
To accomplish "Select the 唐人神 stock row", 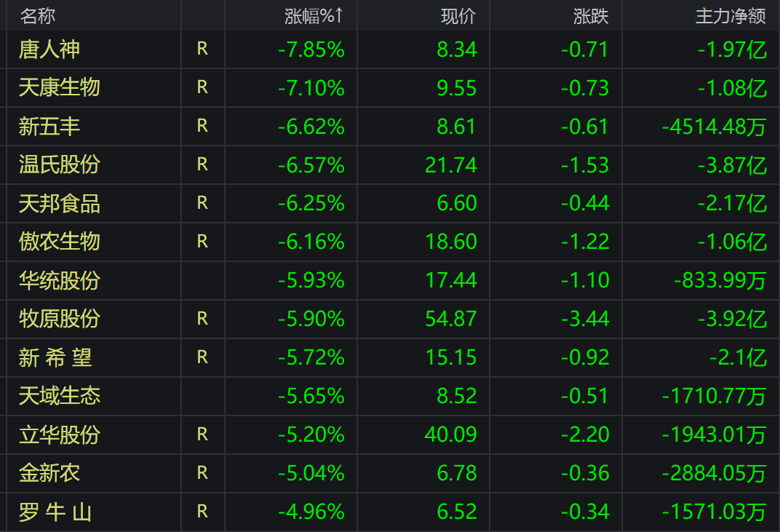I will [49, 49].
